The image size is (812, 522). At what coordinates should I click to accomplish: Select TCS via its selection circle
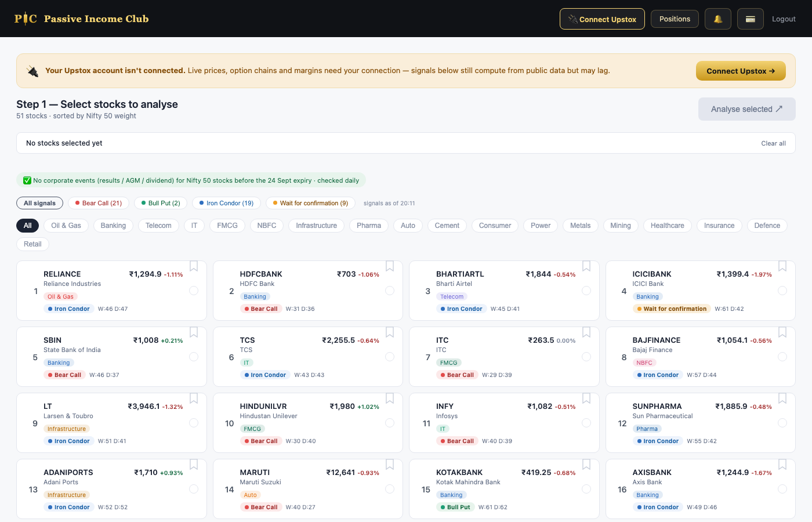point(390,357)
